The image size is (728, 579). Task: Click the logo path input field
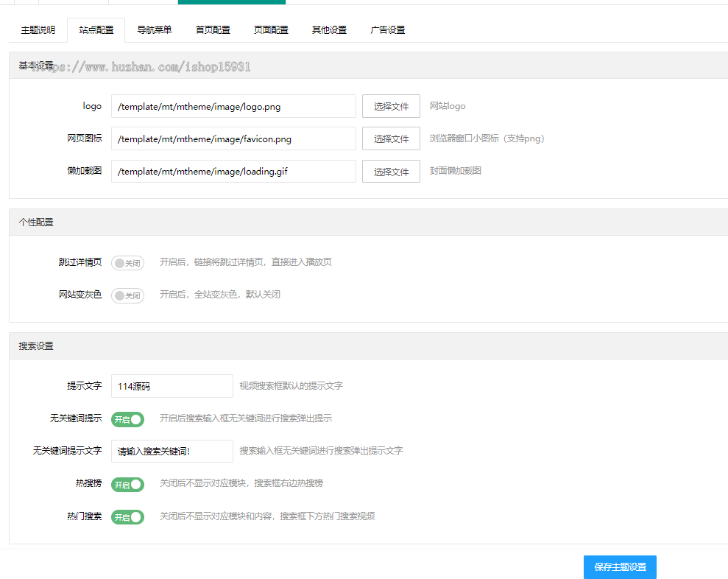tap(233, 106)
